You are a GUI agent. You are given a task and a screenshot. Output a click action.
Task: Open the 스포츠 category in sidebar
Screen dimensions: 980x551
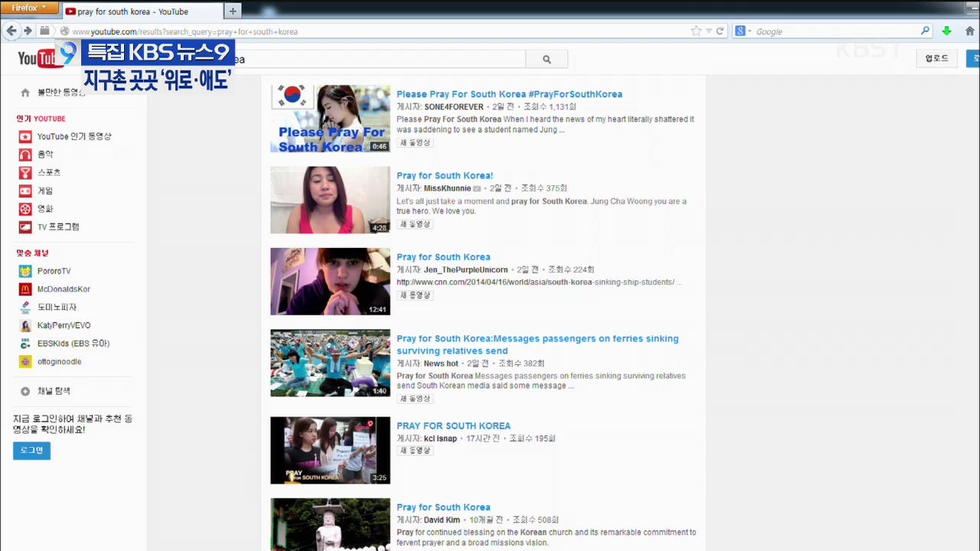[49, 173]
